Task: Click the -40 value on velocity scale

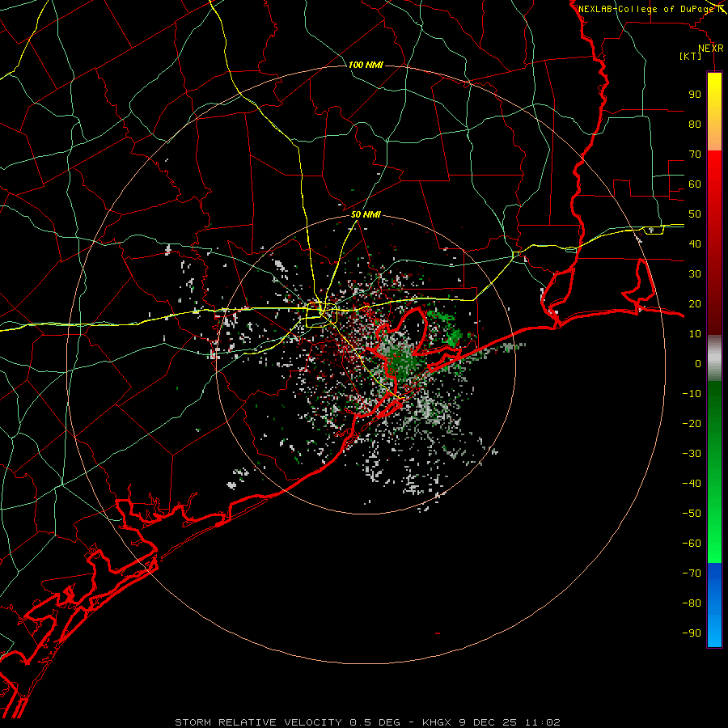Action: [692, 484]
